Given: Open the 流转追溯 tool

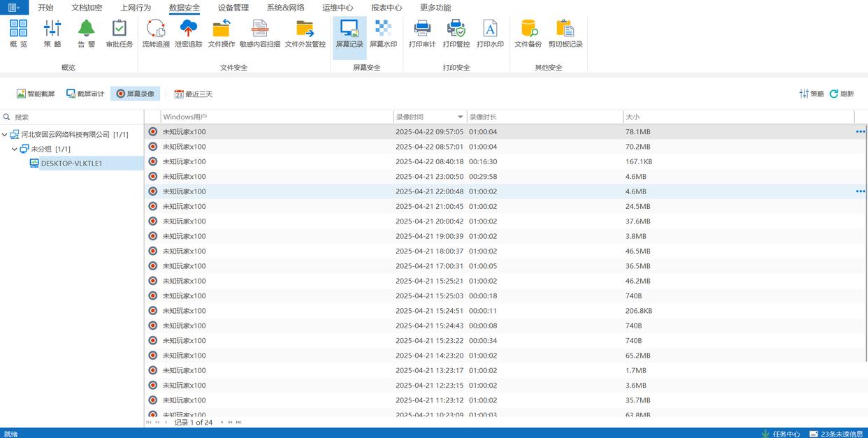Looking at the screenshot, I should [x=156, y=33].
